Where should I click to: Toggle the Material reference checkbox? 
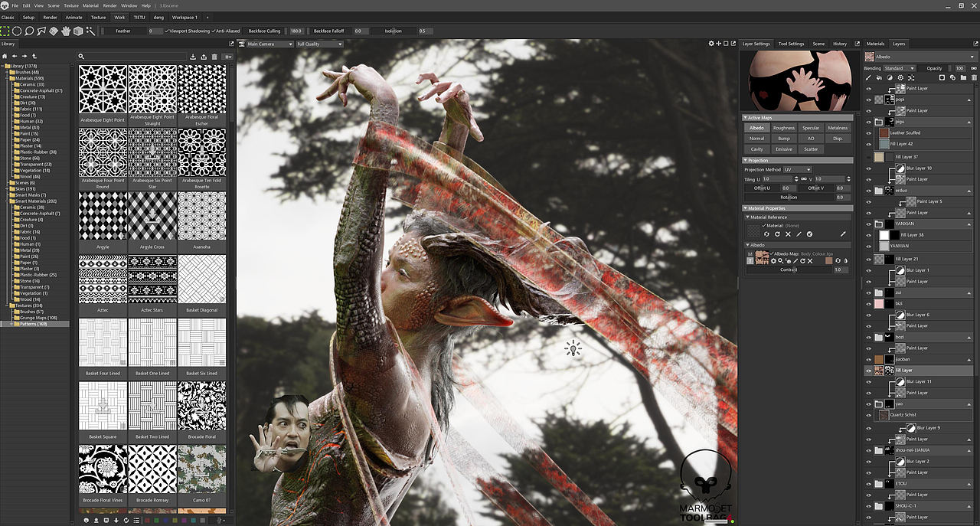[x=764, y=225]
